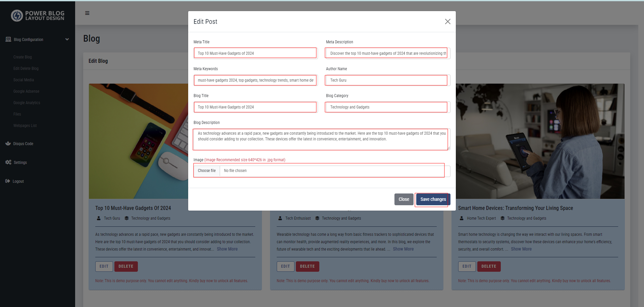Click into the Blog Description textarea
This screenshot has height=307, width=644.
click(321, 139)
